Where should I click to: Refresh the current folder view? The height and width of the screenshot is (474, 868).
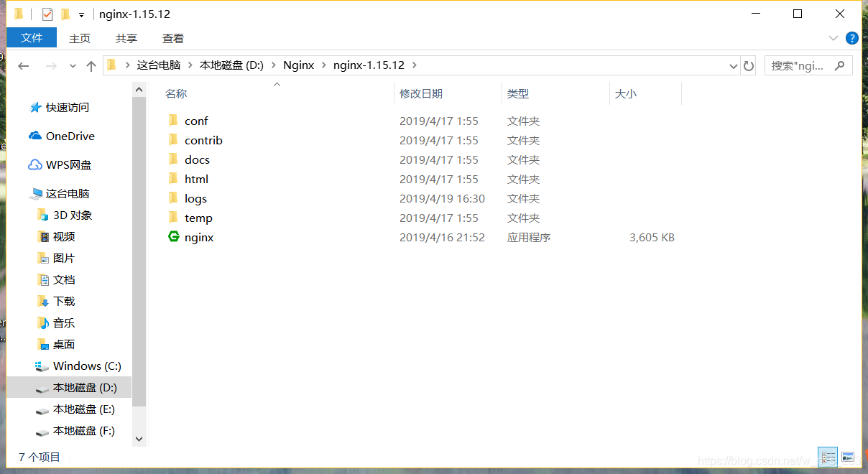pos(749,65)
